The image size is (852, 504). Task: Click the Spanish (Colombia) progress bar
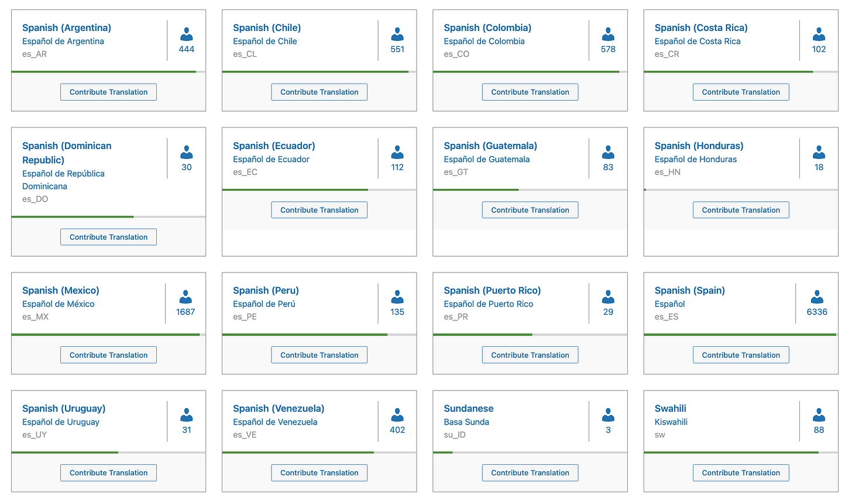[x=530, y=72]
